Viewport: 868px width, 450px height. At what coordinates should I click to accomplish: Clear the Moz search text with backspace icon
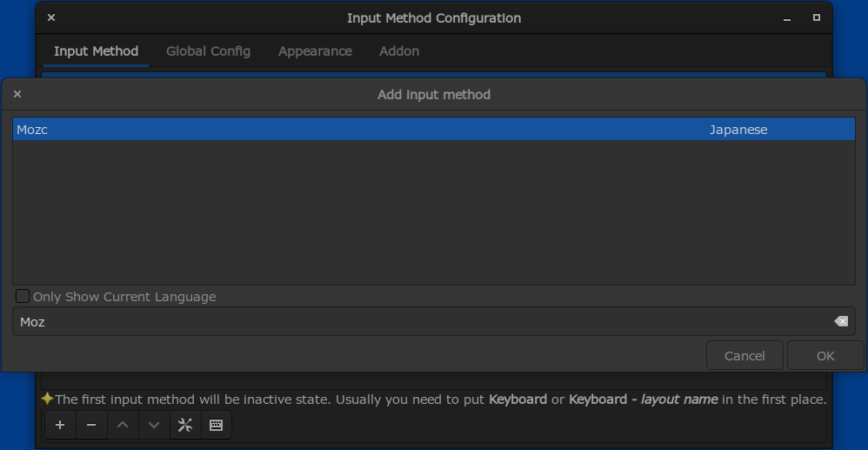(841, 321)
